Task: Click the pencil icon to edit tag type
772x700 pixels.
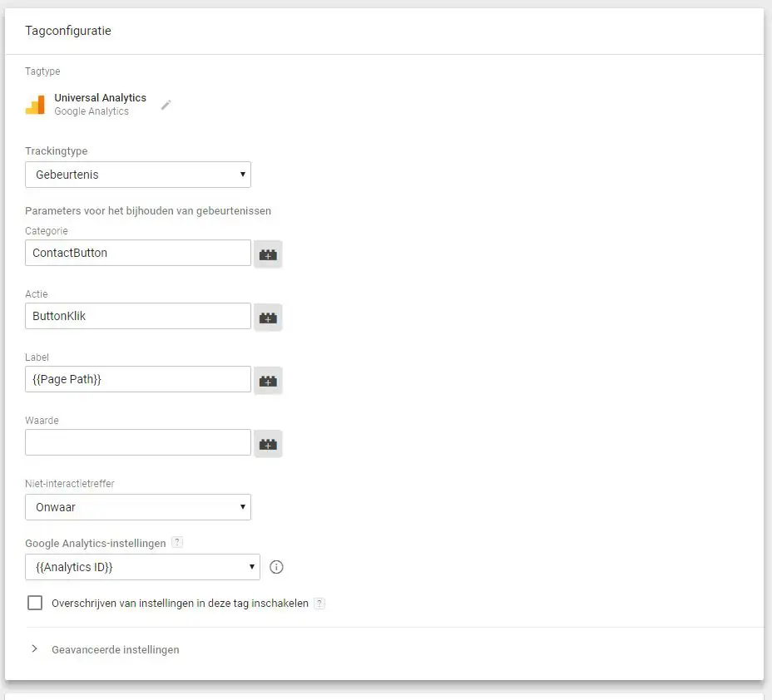Action: coord(166,105)
